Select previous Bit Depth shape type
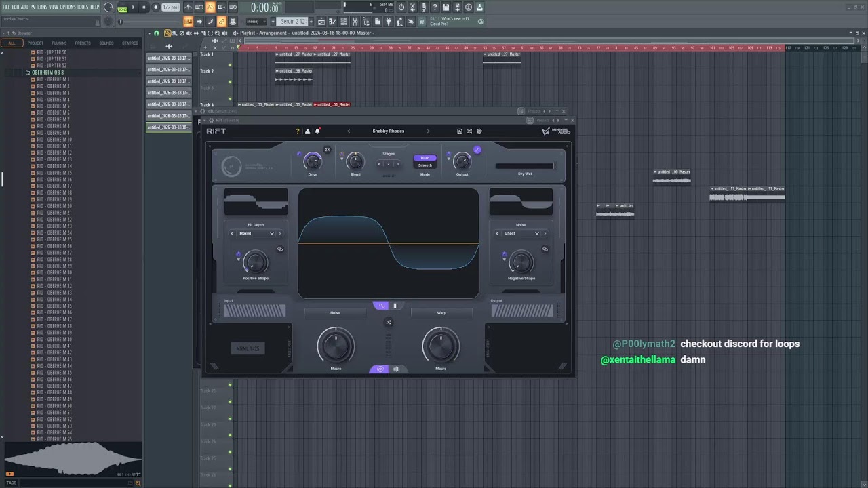 point(232,233)
